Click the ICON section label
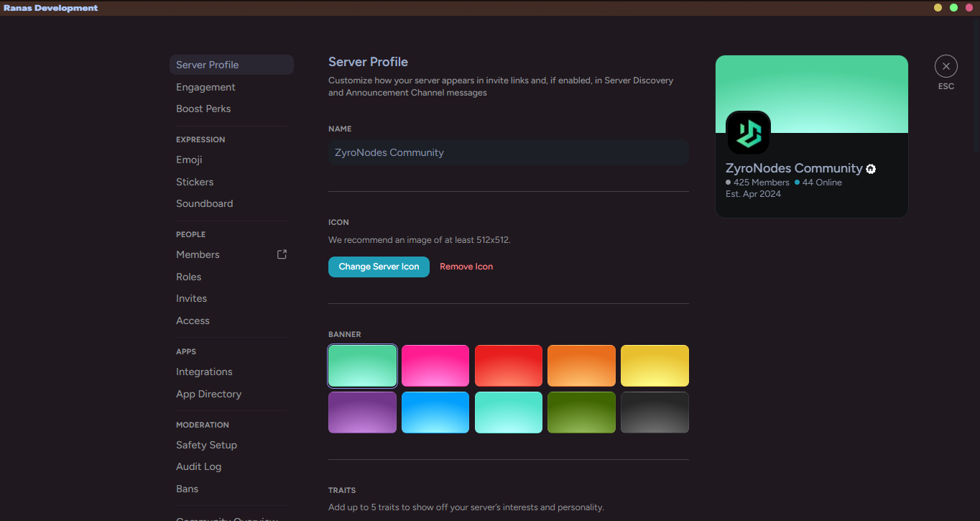Viewport: 980px width, 521px height. tap(338, 222)
